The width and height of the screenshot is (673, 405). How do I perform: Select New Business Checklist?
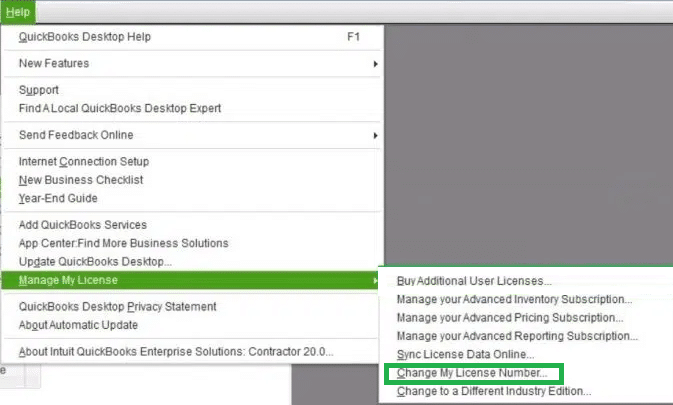[81, 180]
